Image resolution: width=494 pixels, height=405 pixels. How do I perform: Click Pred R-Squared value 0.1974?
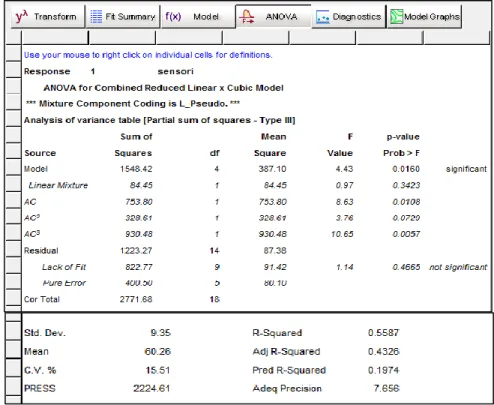[383, 370]
